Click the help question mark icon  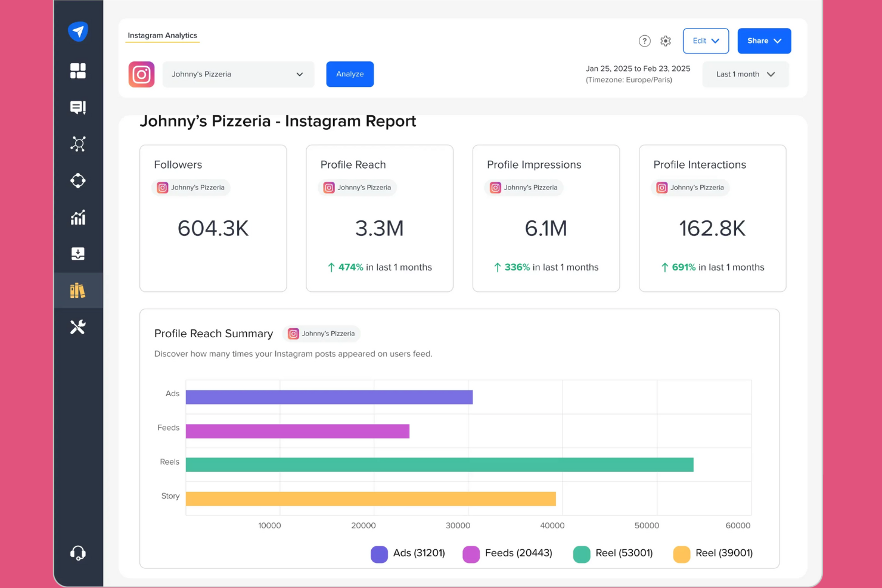coord(645,41)
